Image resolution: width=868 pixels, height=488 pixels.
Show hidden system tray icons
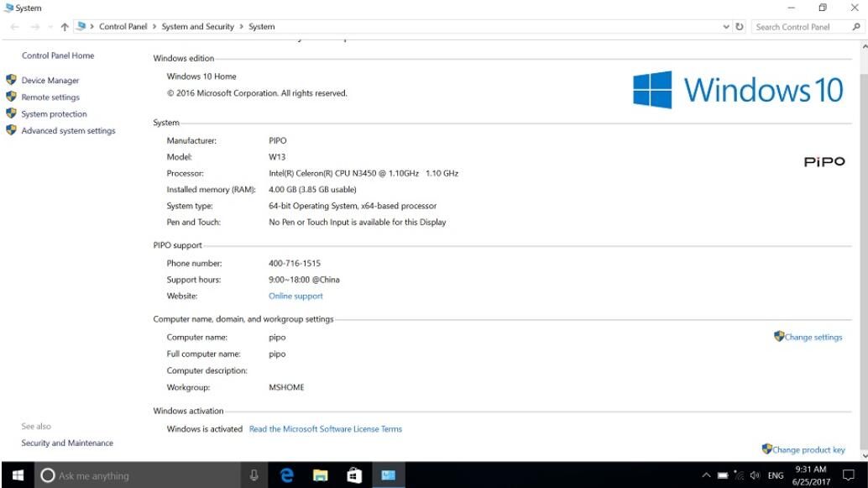(706, 475)
